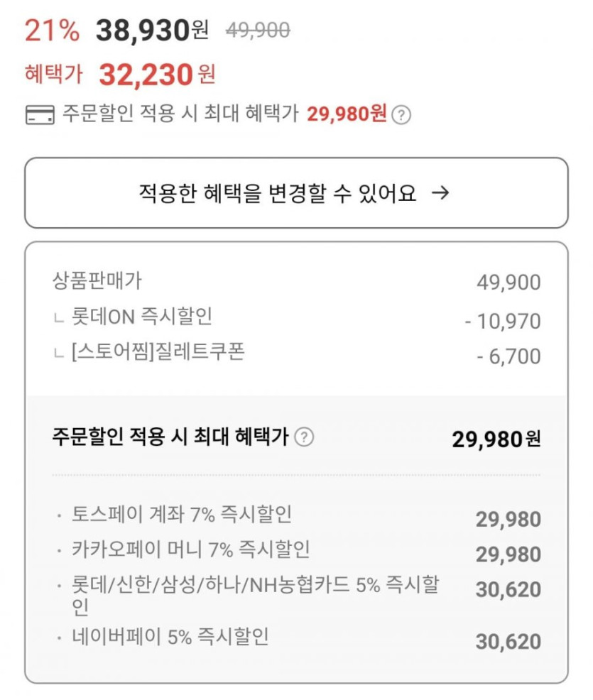Select 토스페이 계좌 7% 즉시할인 option
Screen dimensions: 593x700
(182, 515)
